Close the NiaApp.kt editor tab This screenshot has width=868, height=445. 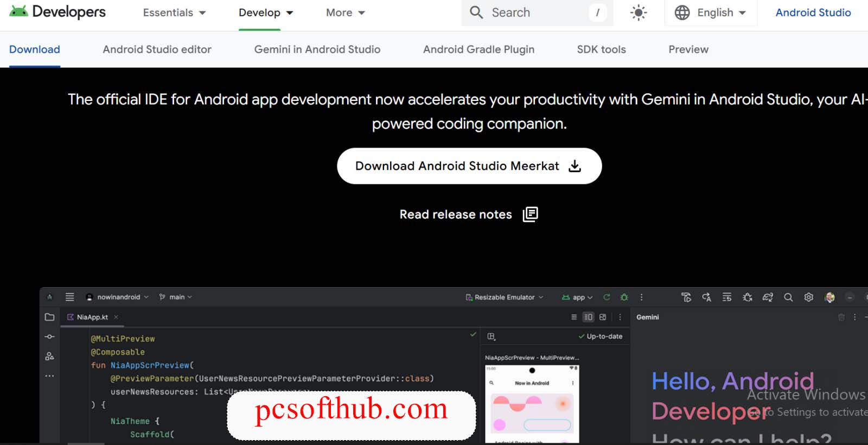[116, 317]
